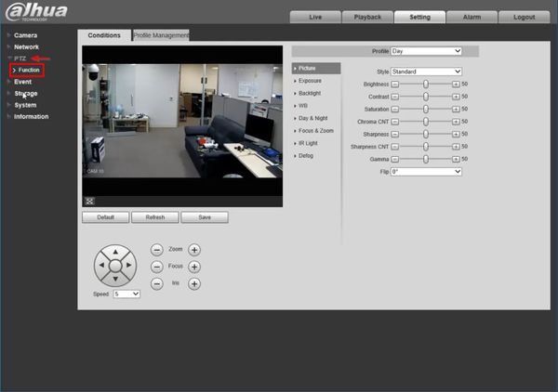Image resolution: width=558 pixels, height=392 pixels.
Task: Click the Saturation slider handle
Action: (x=426, y=109)
